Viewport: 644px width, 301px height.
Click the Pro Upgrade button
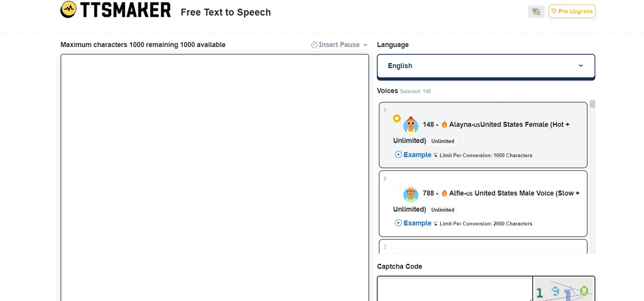click(572, 11)
